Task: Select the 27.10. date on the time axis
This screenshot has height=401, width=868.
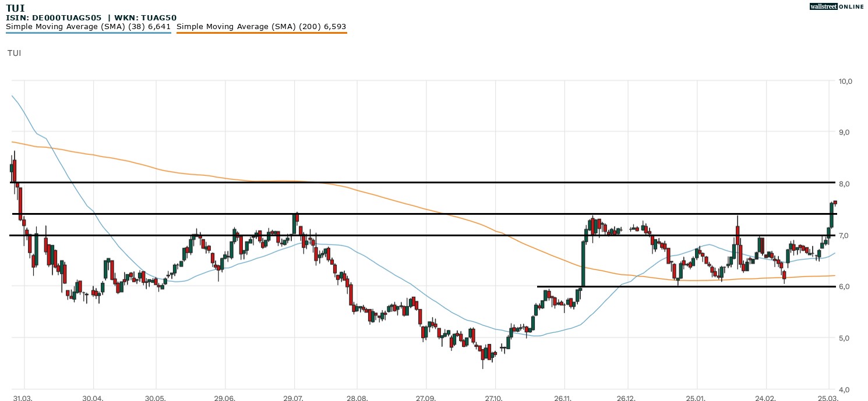Action: point(495,396)
